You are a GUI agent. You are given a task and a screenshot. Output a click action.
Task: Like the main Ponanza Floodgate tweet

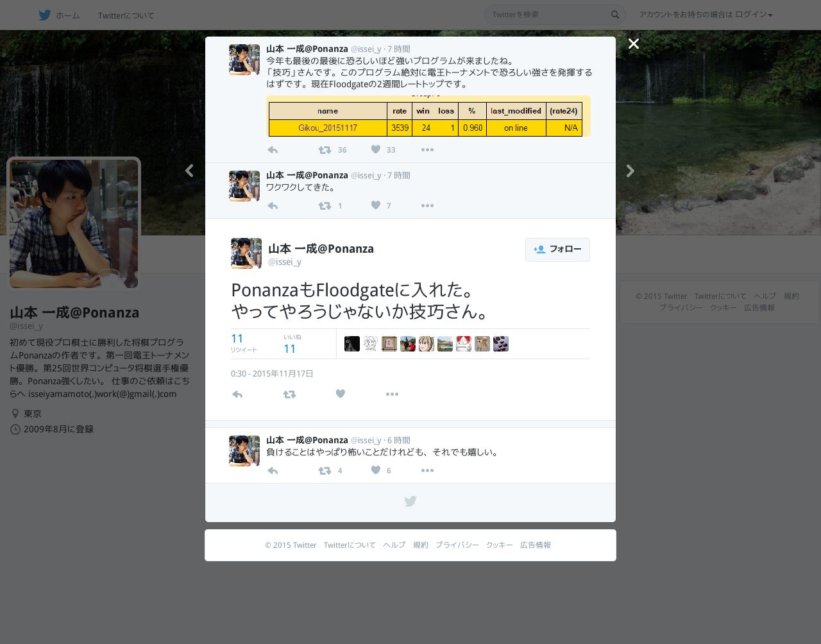(341, 394)
